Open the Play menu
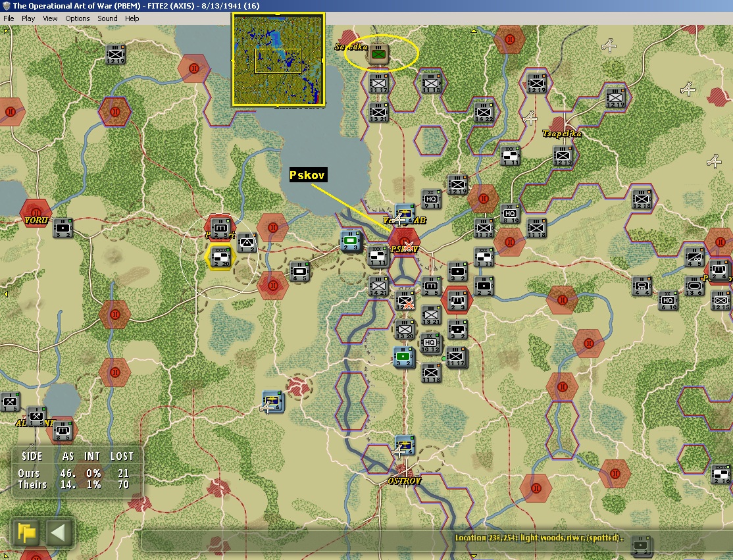The height and width of the screenshot is (560, 733). pyautogui.click(x=28, y=18)
